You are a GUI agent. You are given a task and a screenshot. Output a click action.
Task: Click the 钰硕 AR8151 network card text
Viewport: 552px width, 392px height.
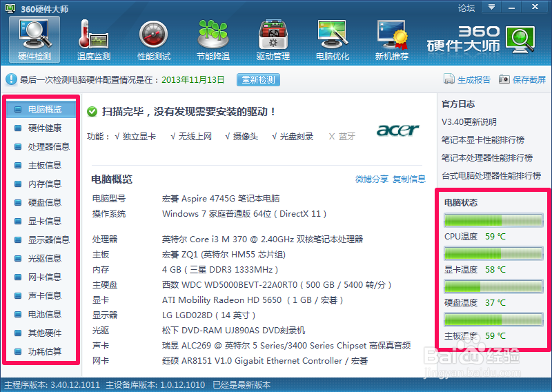point(265,361)
